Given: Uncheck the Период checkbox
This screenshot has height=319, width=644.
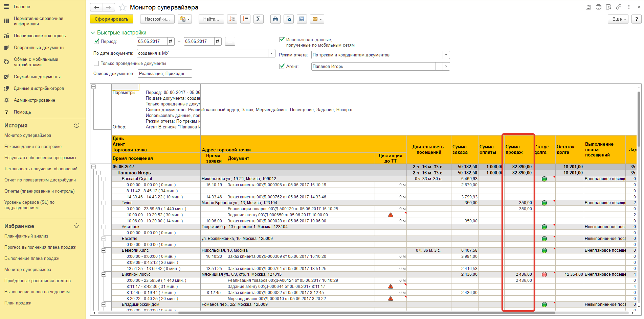Looking at the screenshot, I should point(96,41).
